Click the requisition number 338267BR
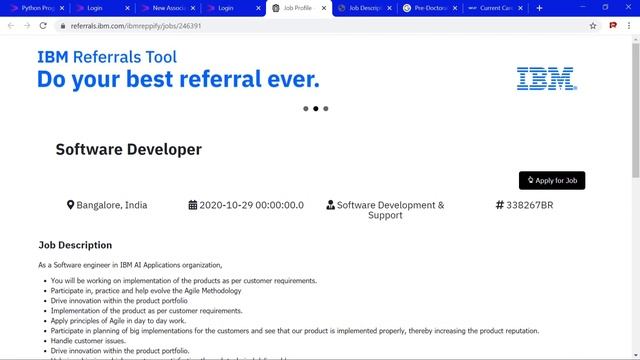 point(530,205)
